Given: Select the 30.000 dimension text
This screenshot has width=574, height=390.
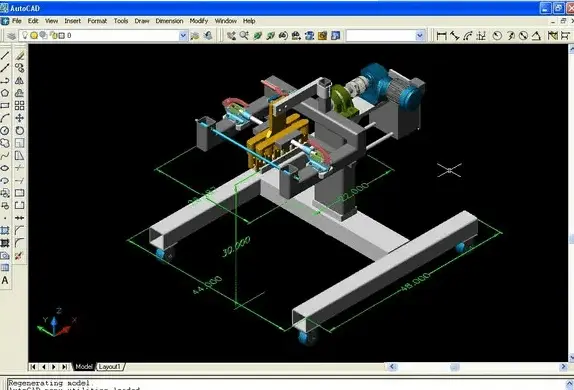Looking at the screenshot, I should click(x=236, y=246).
